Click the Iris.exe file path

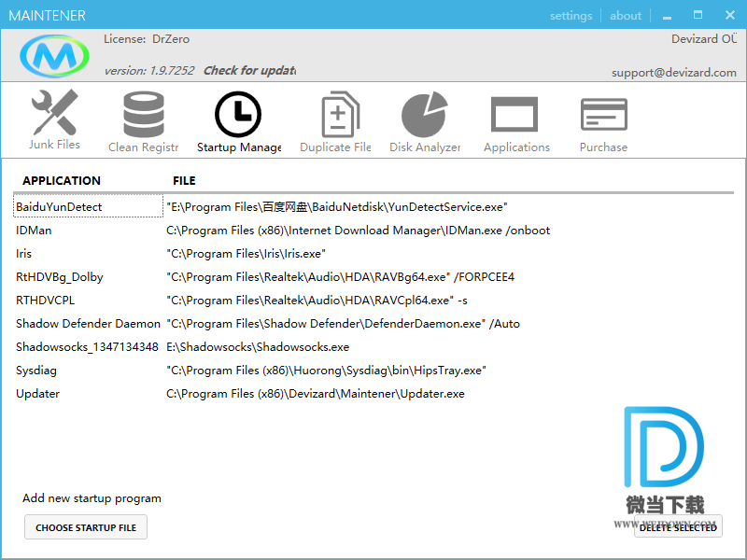tap(246, 254)
